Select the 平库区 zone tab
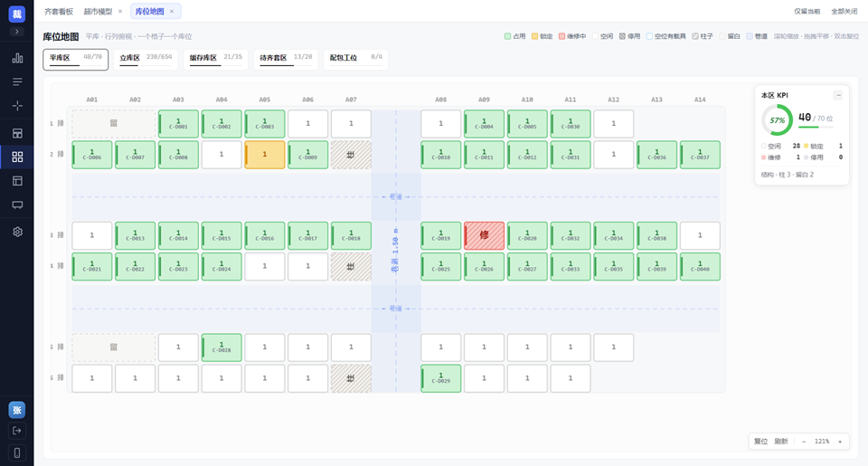Viewport: 868px width, 466px height. (75, 60)
